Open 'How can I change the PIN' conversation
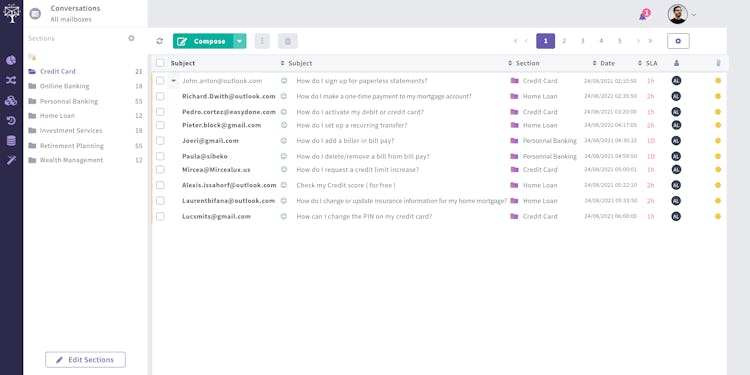 (364, 216)
